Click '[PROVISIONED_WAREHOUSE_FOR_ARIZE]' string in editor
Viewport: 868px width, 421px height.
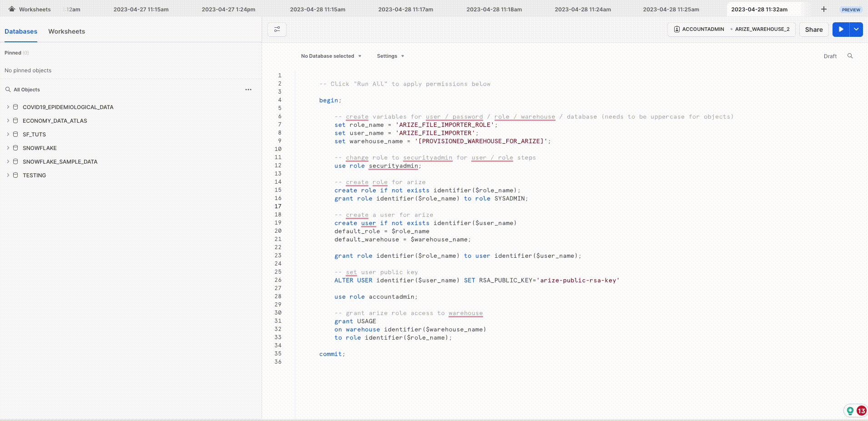pos(481,141)
